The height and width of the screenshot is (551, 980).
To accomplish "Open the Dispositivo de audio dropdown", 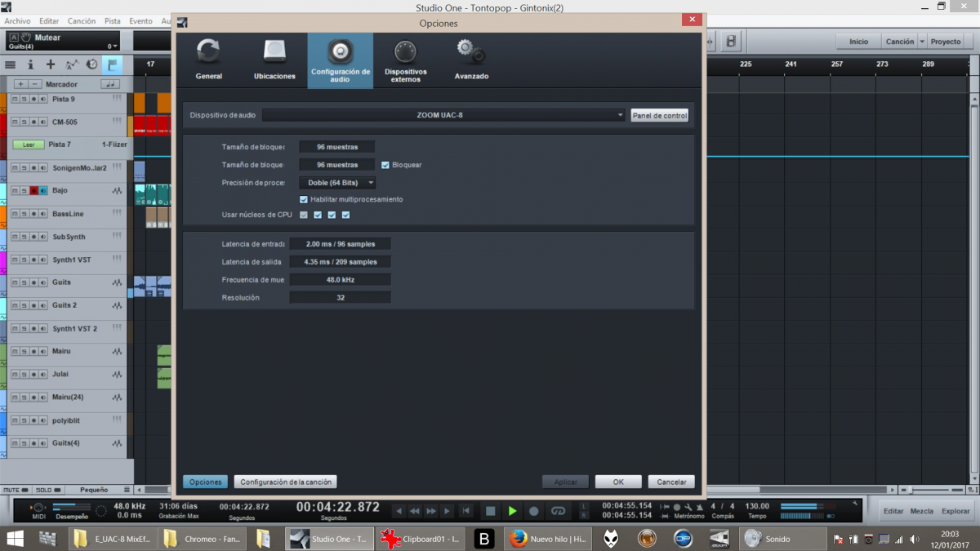I will pos(444,115).
